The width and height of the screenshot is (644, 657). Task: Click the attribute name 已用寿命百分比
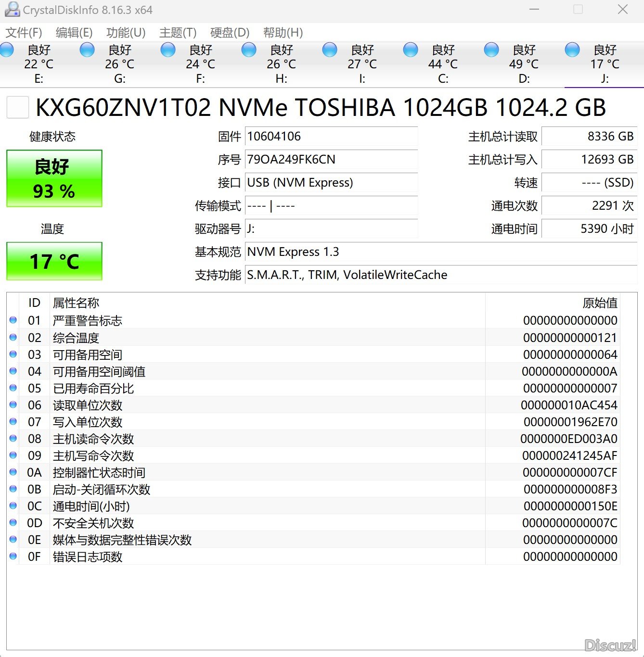[x=93, y=388]
